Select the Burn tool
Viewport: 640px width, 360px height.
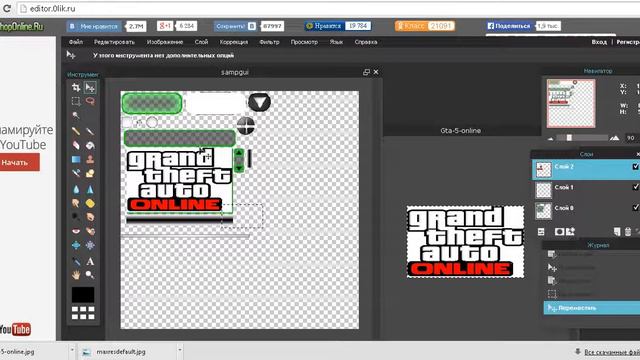coord(90,217)
